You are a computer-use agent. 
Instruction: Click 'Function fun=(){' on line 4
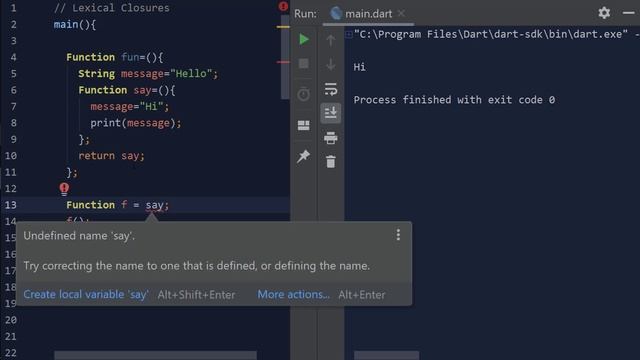pos(114,57)
